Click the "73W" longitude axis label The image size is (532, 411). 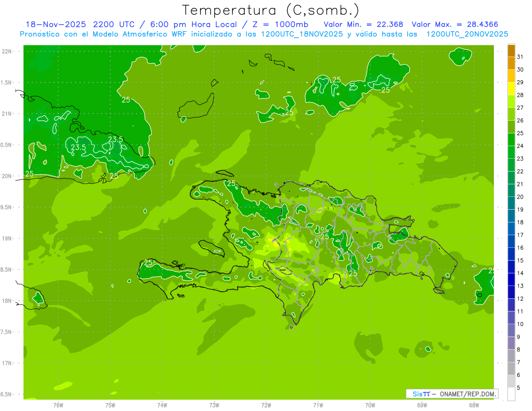[214, 405]
